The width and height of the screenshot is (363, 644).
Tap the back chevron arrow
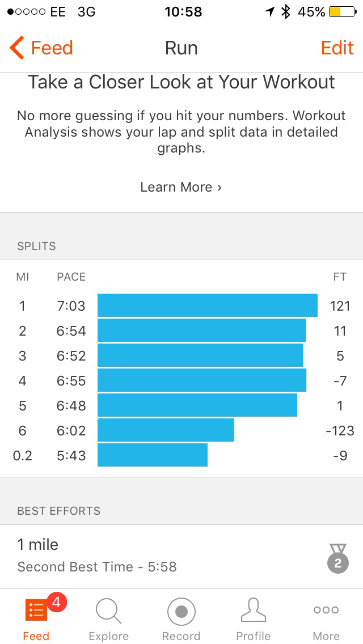point(17,48)
